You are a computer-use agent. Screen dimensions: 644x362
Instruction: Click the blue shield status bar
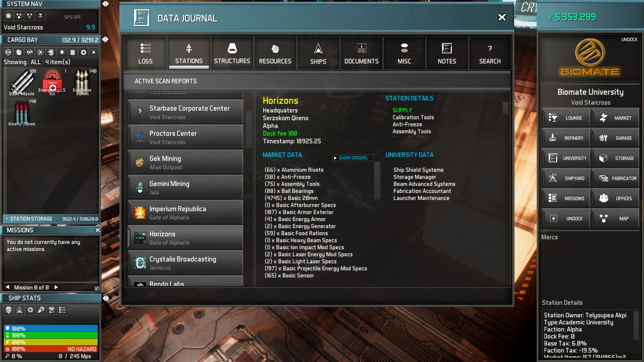point(51,328)
